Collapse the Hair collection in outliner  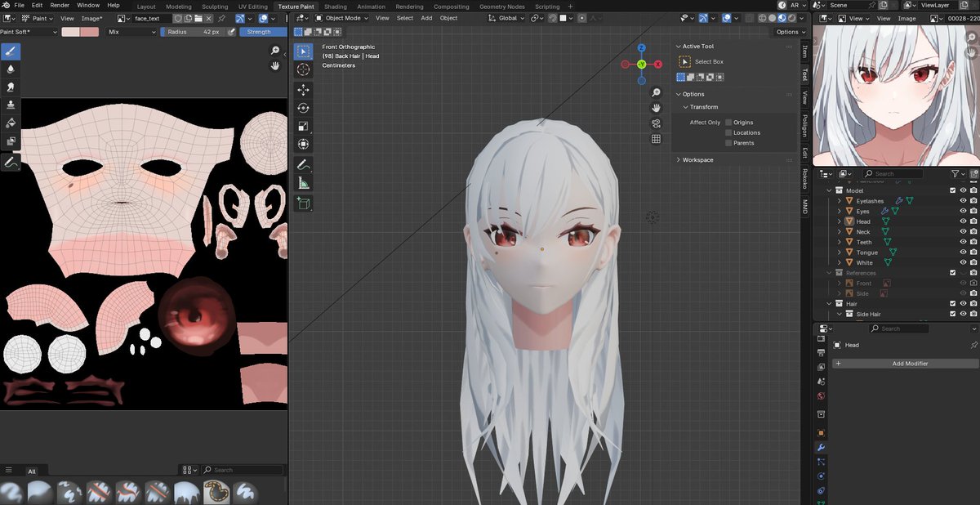[x=829, y=304]
